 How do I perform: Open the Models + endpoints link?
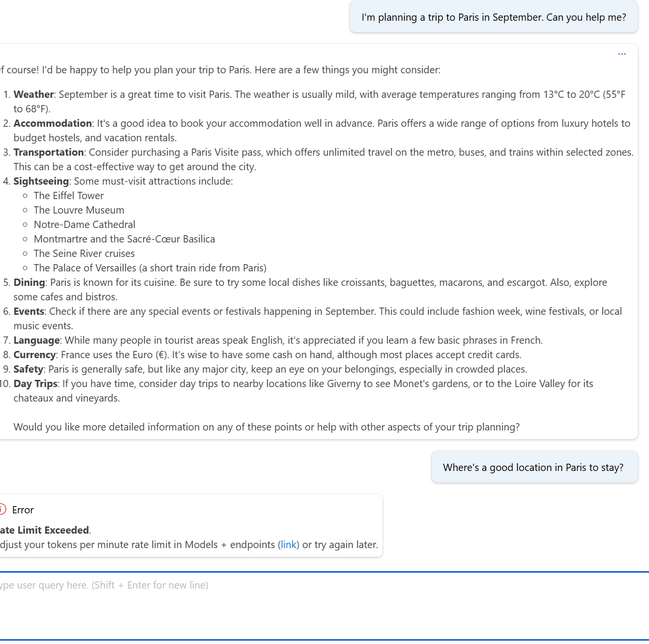point(288,544)
